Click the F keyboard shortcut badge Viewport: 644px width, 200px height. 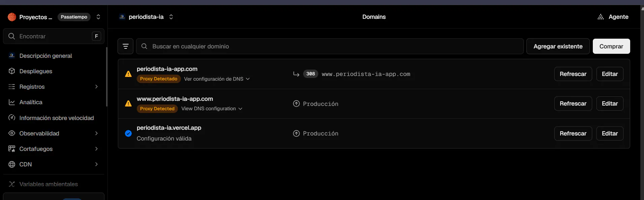96,36
